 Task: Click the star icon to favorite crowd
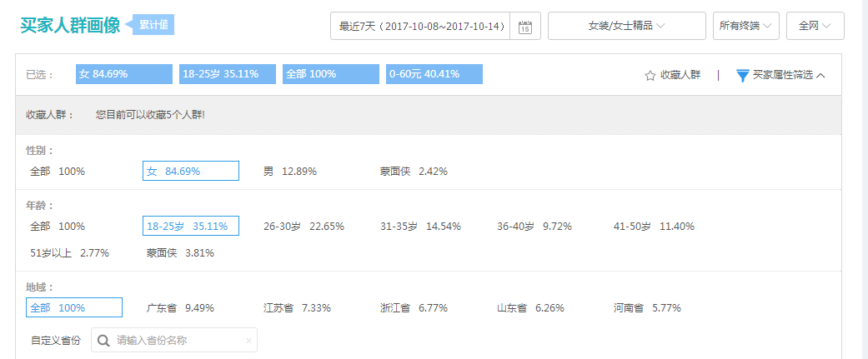[650, 76]
